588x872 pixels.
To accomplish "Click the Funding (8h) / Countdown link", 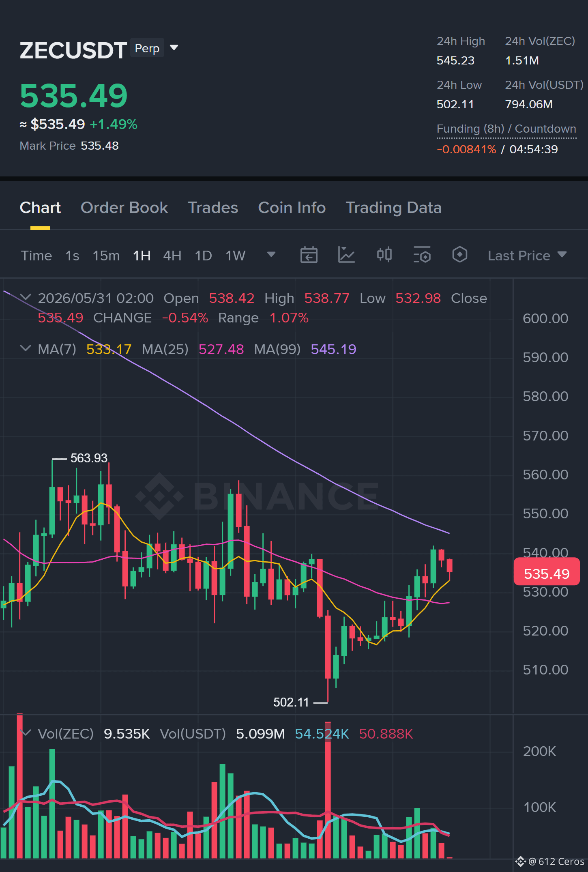I will pyautogui.click(x=506, y=129).
